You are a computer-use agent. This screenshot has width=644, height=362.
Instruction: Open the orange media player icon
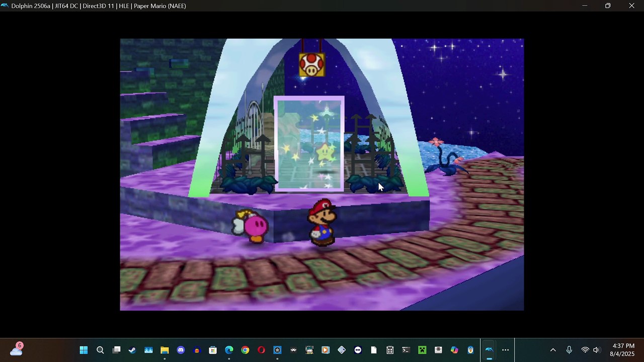326,350
